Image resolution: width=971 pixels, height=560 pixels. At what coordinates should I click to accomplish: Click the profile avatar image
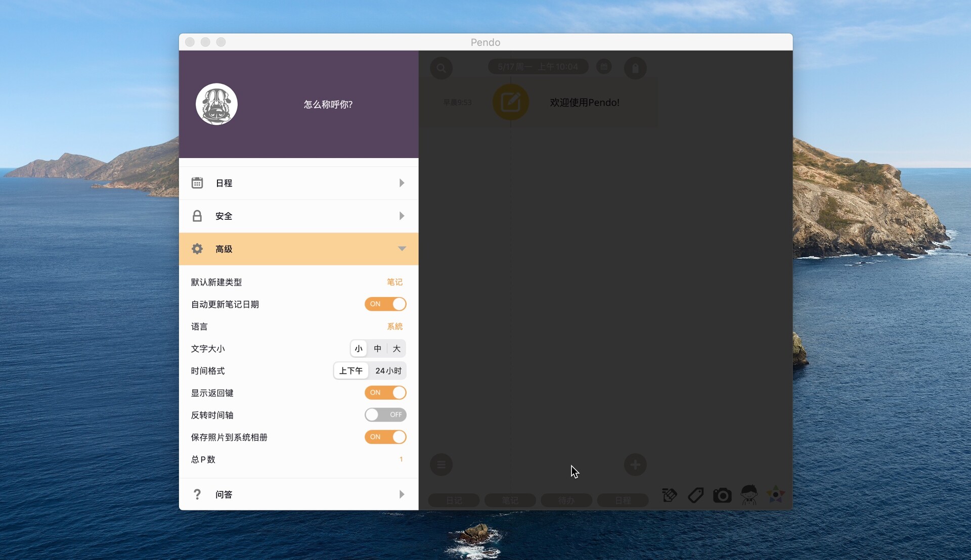pyautogui.click(x=216, y=104)
